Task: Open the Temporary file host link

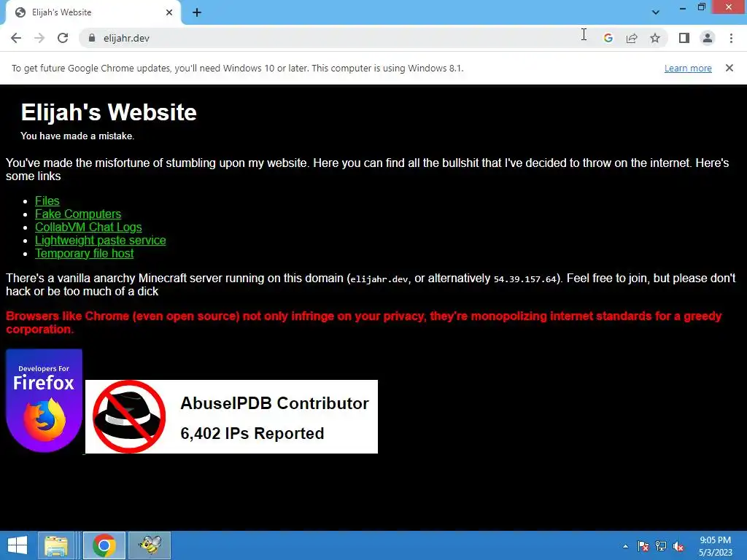Action: [x=84, y=253]
